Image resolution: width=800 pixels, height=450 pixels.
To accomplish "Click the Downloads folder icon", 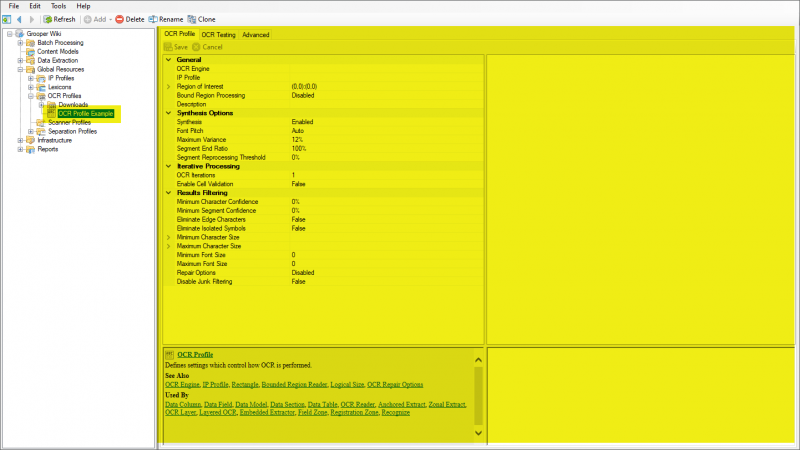I will (52, 105).
